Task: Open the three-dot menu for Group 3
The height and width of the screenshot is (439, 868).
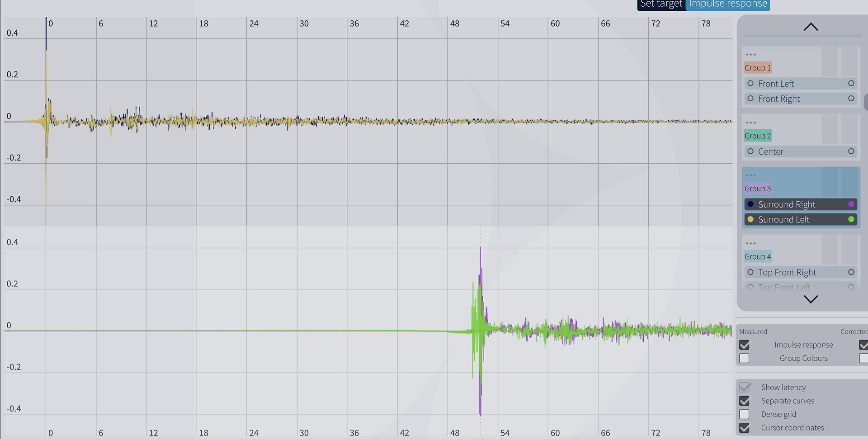Action: click(750, 175)
